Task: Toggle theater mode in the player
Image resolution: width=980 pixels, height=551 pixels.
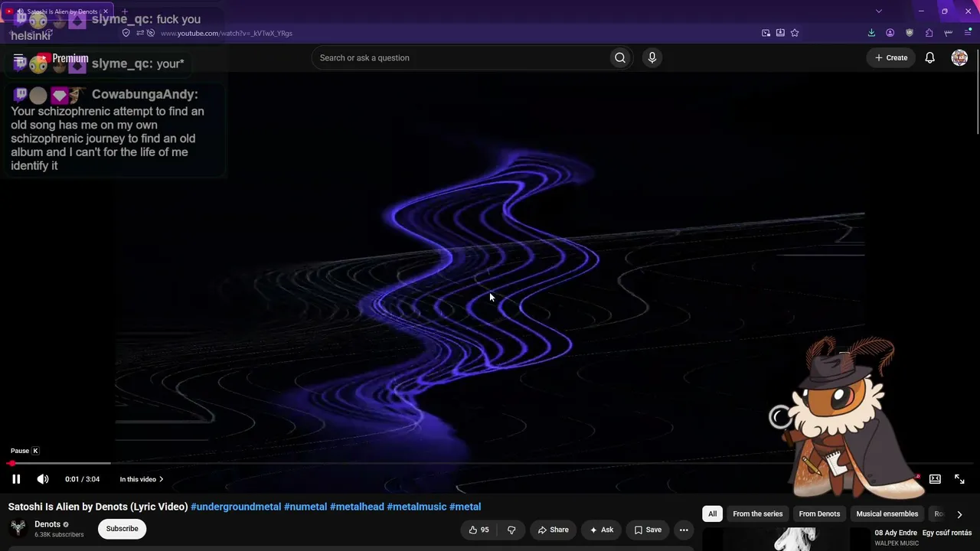Action: point(935,479)
